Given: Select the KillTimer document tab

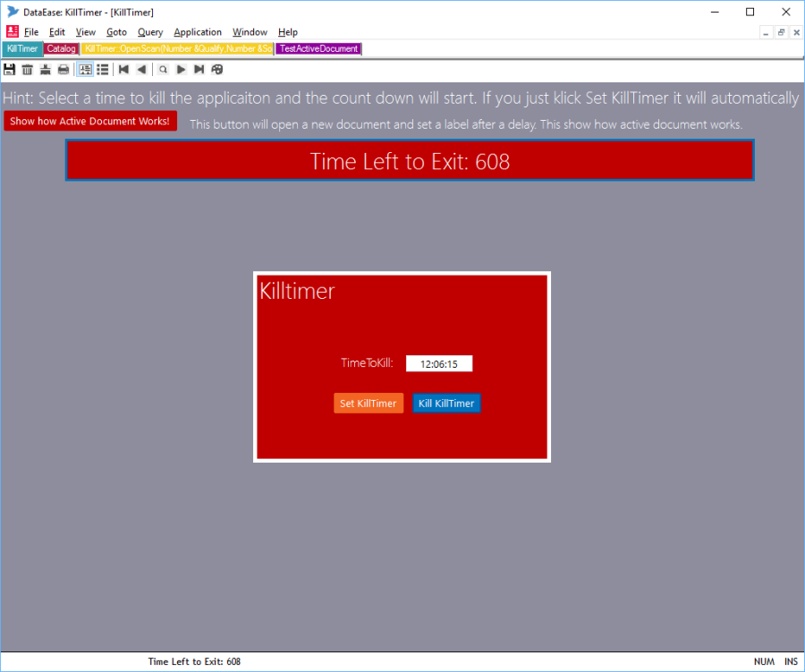Looking at the screenshot, I should tap(22, 49).
